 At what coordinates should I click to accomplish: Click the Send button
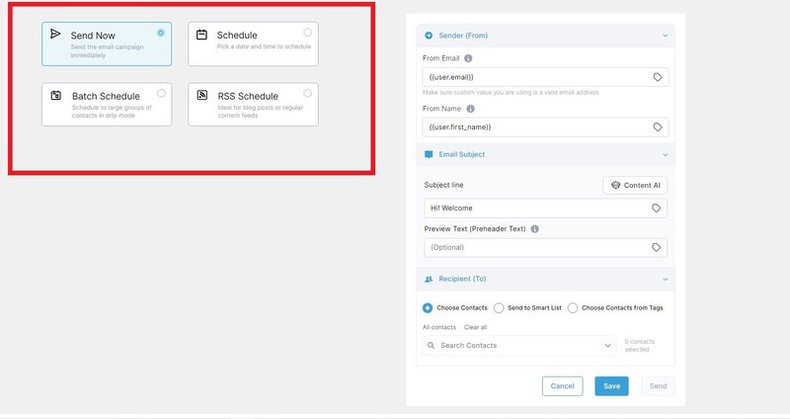(x=658, y=386)
